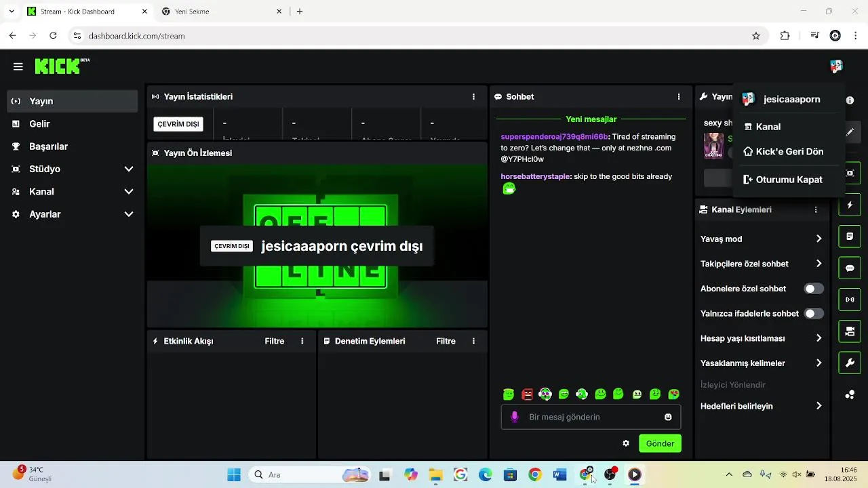
Task: Click the Kick BETA logo
Action: pos(62,66)
